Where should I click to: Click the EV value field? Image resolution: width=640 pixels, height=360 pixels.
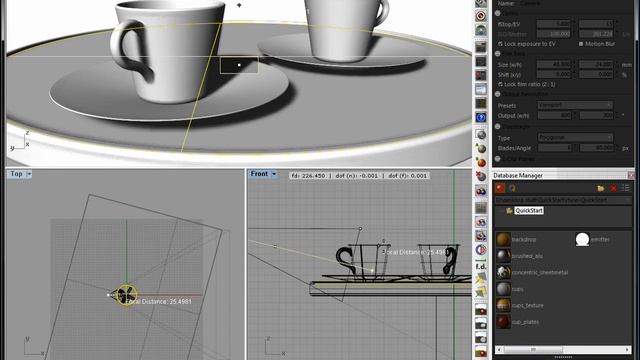[596, 24]
